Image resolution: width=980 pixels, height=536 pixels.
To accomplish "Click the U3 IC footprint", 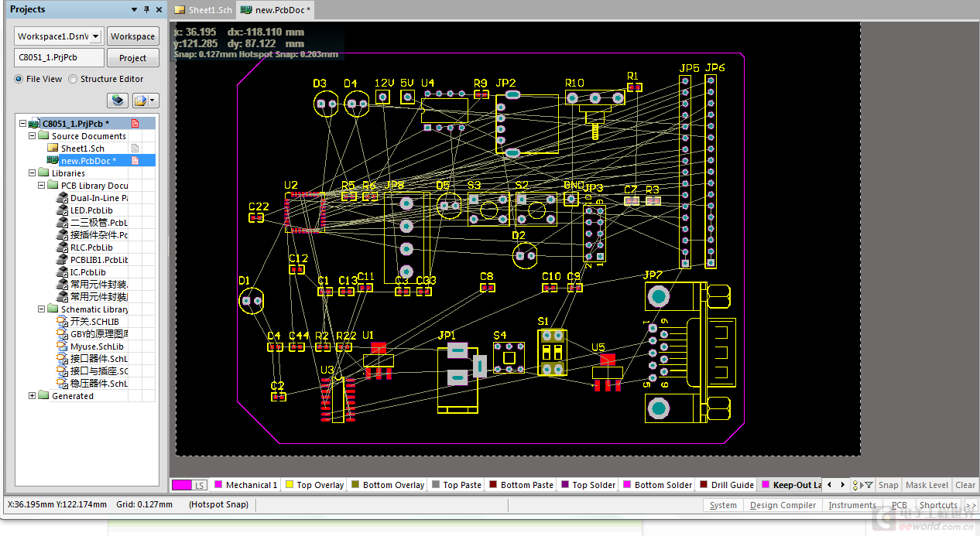I will (338, 399).
